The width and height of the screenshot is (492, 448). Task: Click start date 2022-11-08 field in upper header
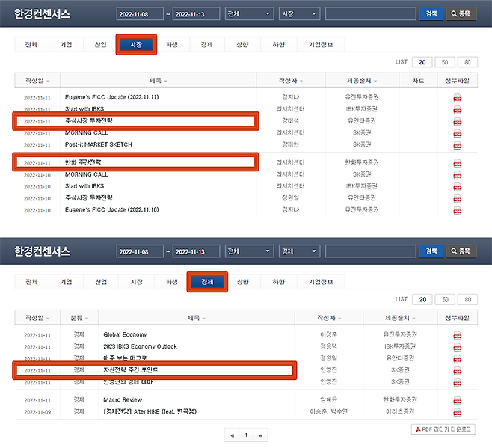pos(140,14)
